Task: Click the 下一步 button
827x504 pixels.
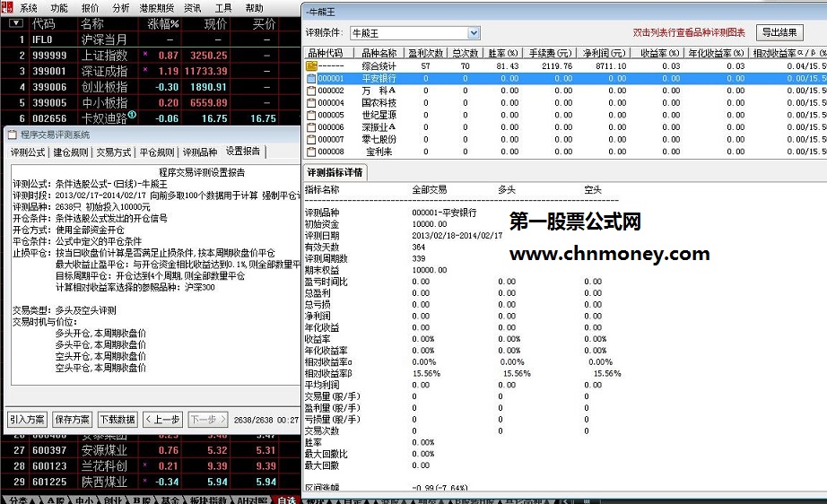Action: [x=208, y=420]
